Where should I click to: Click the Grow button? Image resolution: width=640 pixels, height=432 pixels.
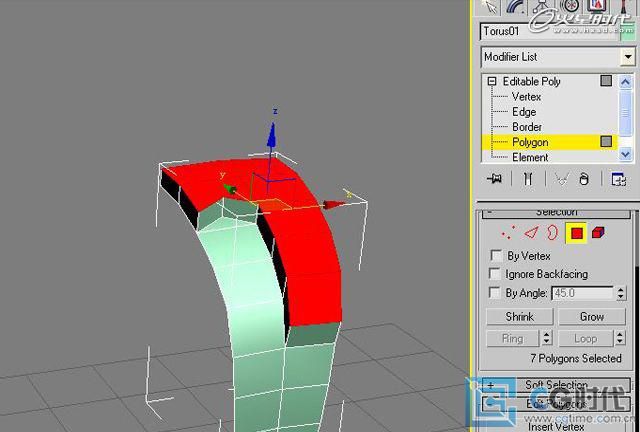tap(592, 317)
